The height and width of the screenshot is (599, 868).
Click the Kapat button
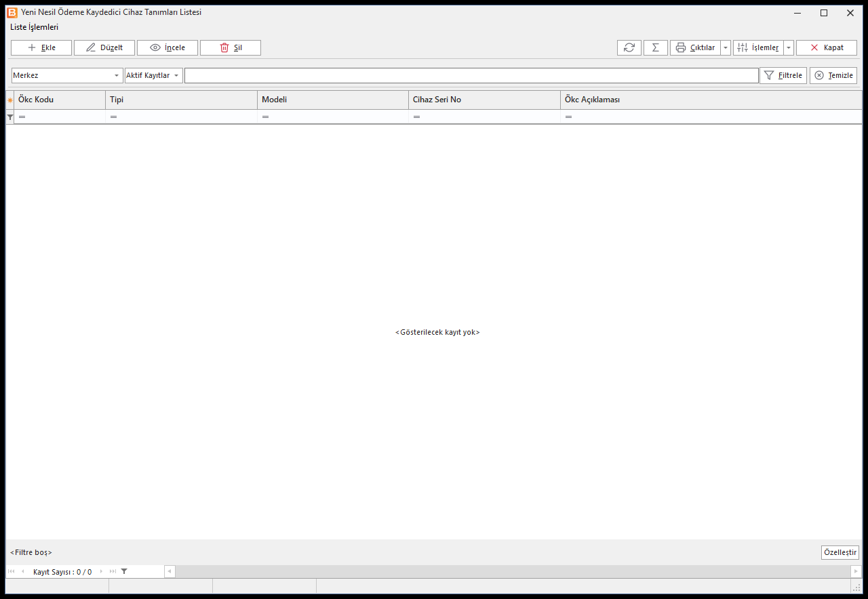pos(827,47)
